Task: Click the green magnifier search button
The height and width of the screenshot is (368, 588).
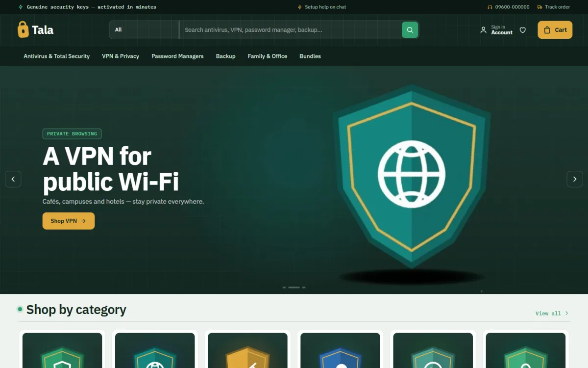Action: [x=410, y=29]
